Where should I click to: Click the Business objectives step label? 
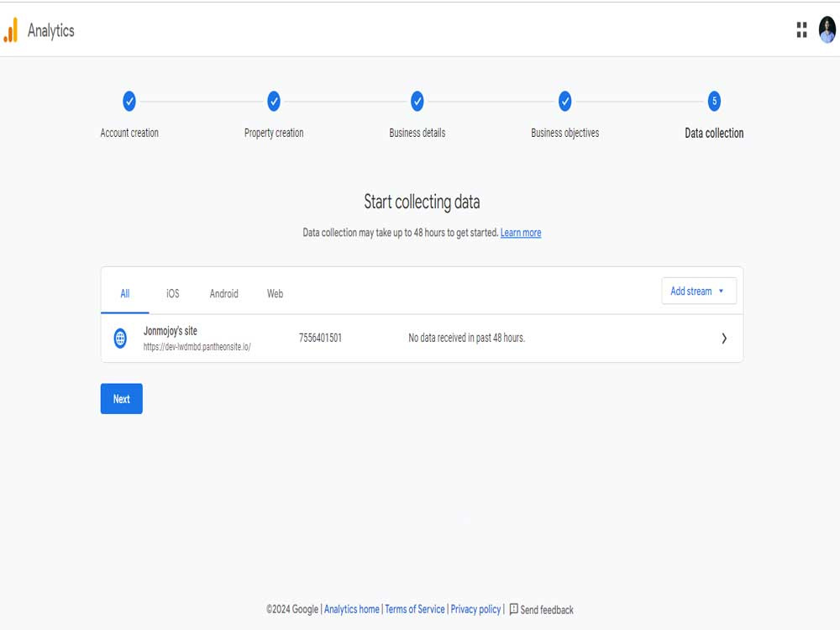coord(564,133)
